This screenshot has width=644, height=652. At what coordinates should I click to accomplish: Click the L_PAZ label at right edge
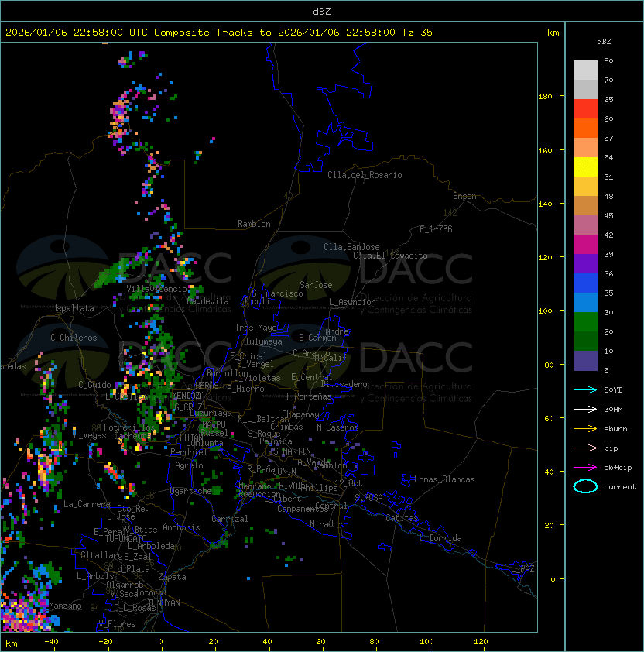tap(522, 569)
